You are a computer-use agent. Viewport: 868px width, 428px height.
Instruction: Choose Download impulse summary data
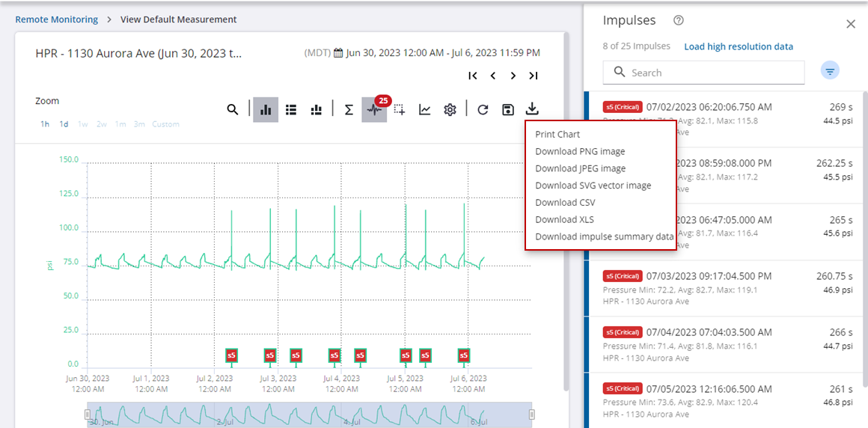tap(605, 237)
